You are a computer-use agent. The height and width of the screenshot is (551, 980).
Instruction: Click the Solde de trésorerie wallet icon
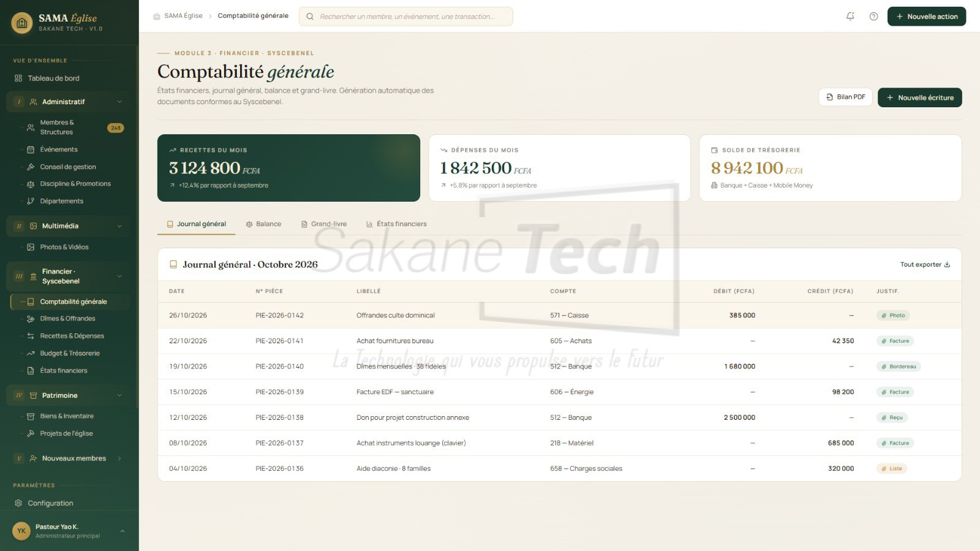tap(714, 150)
